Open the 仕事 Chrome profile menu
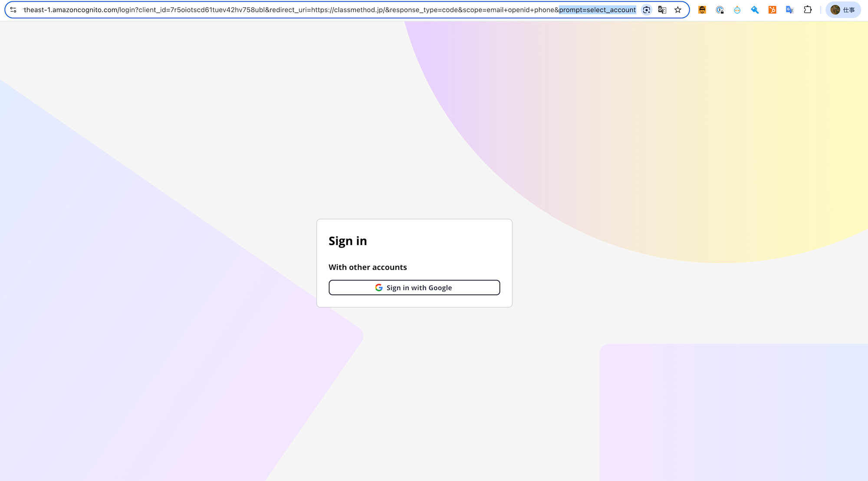Viewport: 868px width, 481px height. tap(843, 10)
